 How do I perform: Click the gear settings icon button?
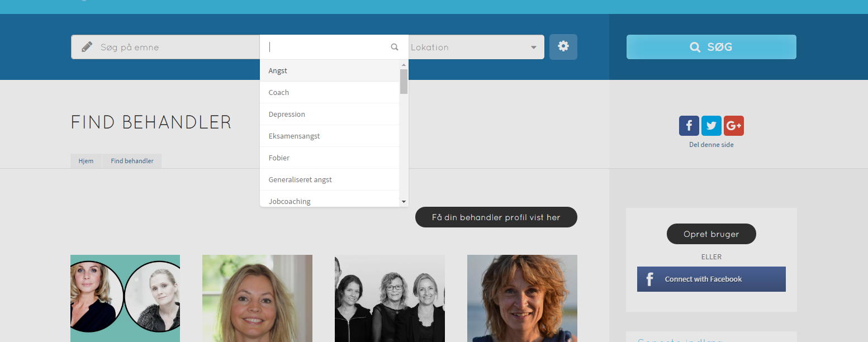point(563,47)
